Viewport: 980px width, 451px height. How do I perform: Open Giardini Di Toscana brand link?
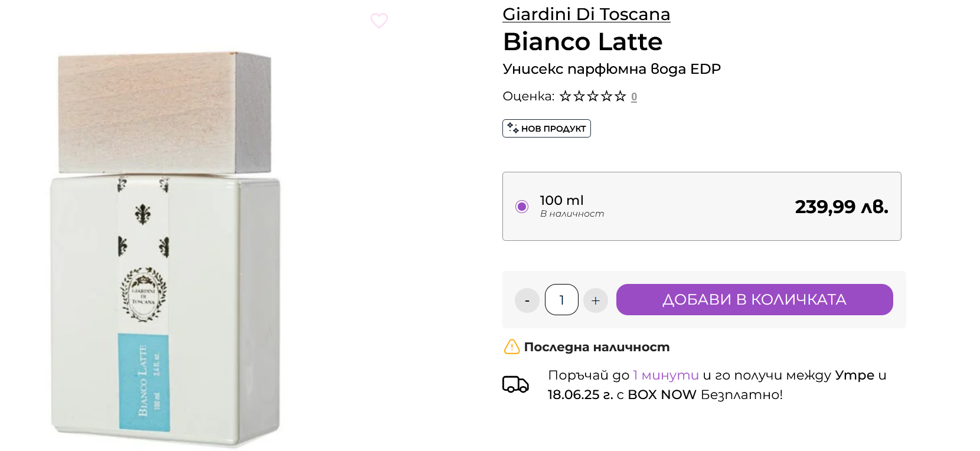(x=586, y=14)
